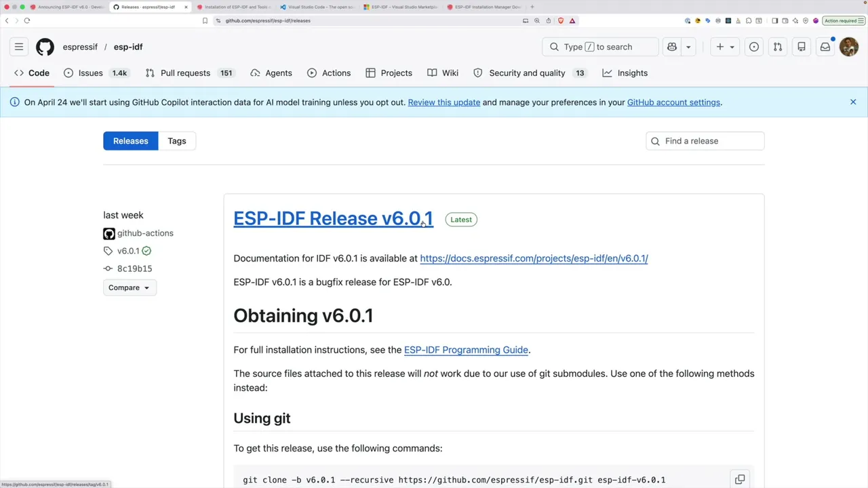
Task: Open the Brave VPN shield icon
Action: point(806,20)
